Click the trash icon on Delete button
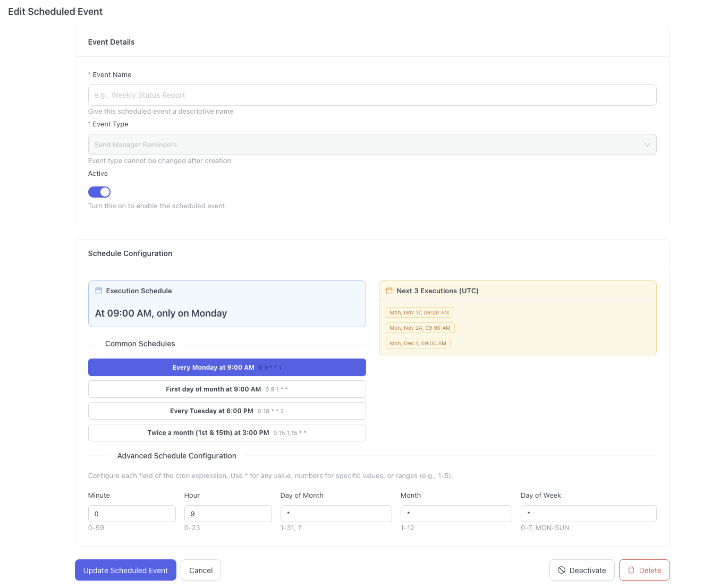The height and width of the screenshot is (588, 712). pyautogui.click(x=631, y=570)
